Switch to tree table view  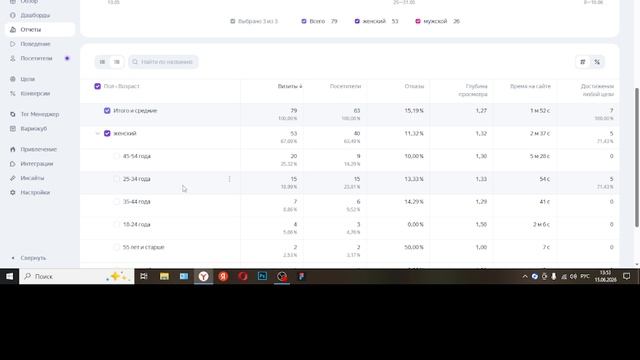click(x=117, y=62)
